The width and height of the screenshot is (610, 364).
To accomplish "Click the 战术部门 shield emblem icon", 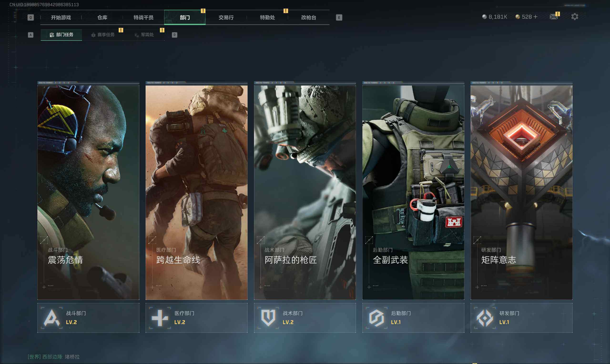I will point(268,318).
